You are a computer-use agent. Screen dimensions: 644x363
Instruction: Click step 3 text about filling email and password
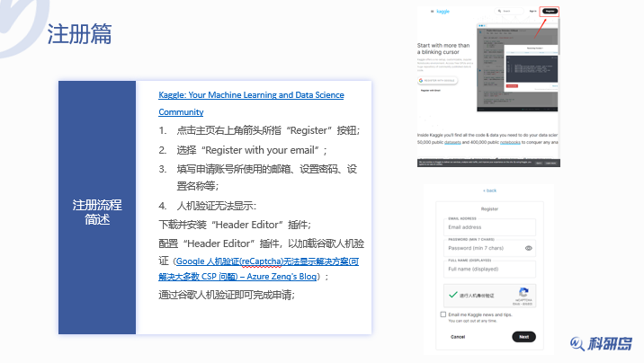click(267, 178)
